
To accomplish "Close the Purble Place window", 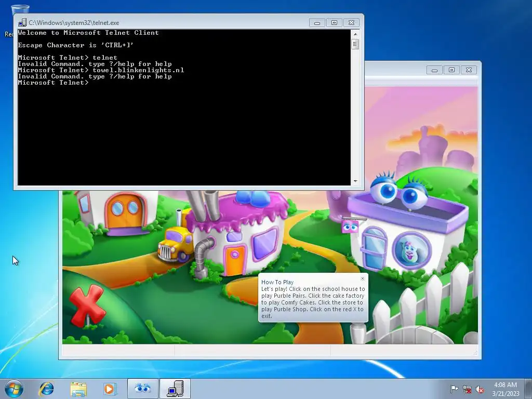I will [469, 70].
